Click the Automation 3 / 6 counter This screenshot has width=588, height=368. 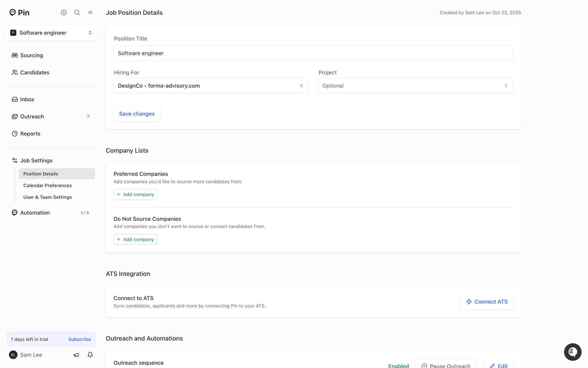point(85,213)
